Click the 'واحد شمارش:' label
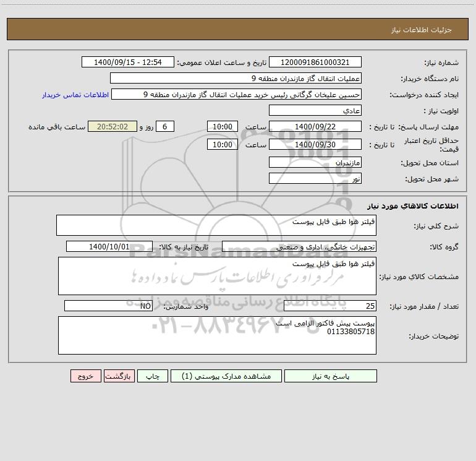Screen dimensions: 476x461 pos(186,307)
